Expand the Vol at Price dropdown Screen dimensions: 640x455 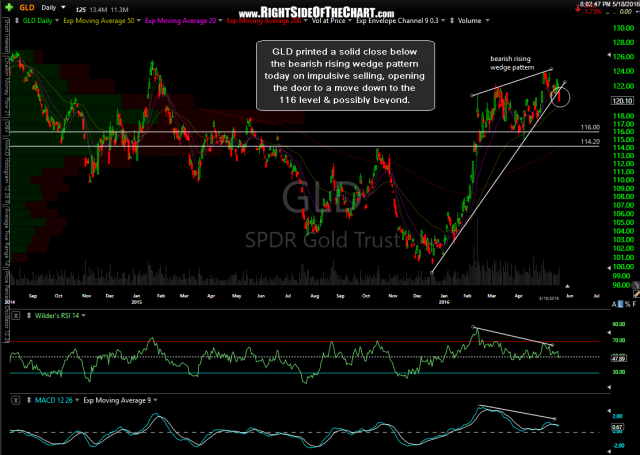tap(350, 20)
